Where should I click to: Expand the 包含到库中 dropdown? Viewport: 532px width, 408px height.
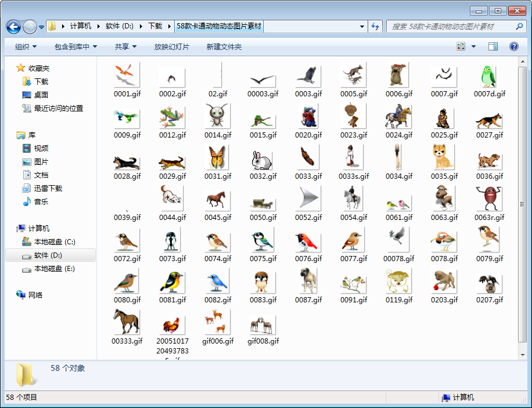[x=76, y=46]
